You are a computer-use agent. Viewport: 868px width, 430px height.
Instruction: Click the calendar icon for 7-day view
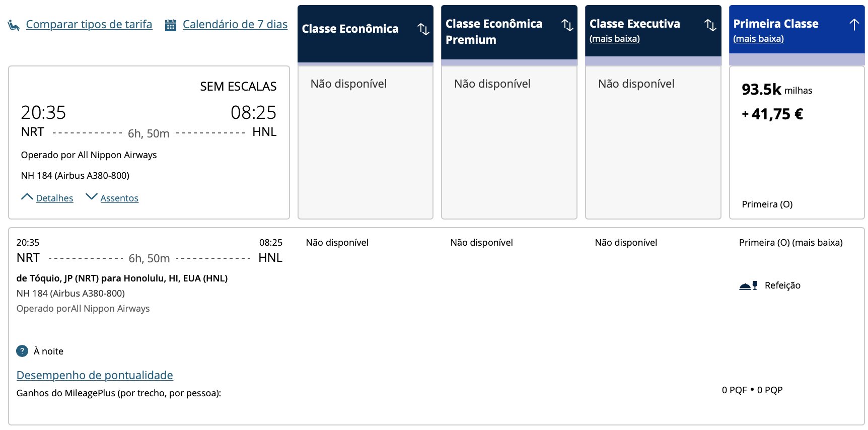[x=171, y=25]
